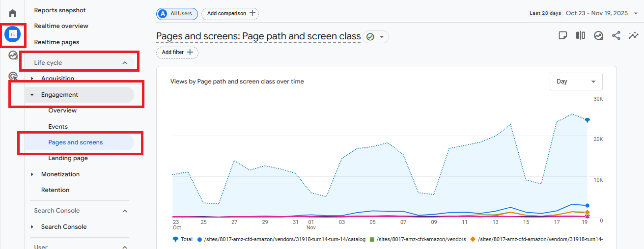The image size is (644, 249).
Task: Click the Add filter button
Action: tap(177, 52)
